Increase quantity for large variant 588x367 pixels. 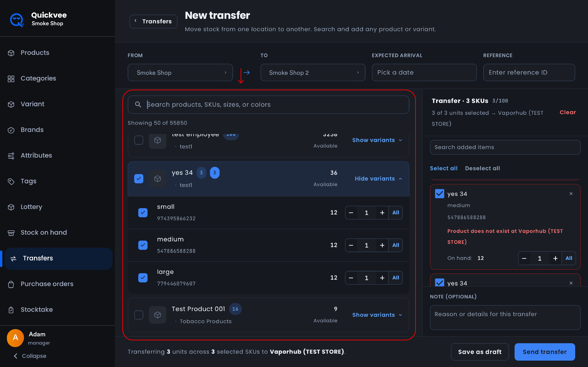[x=382, y=278]
